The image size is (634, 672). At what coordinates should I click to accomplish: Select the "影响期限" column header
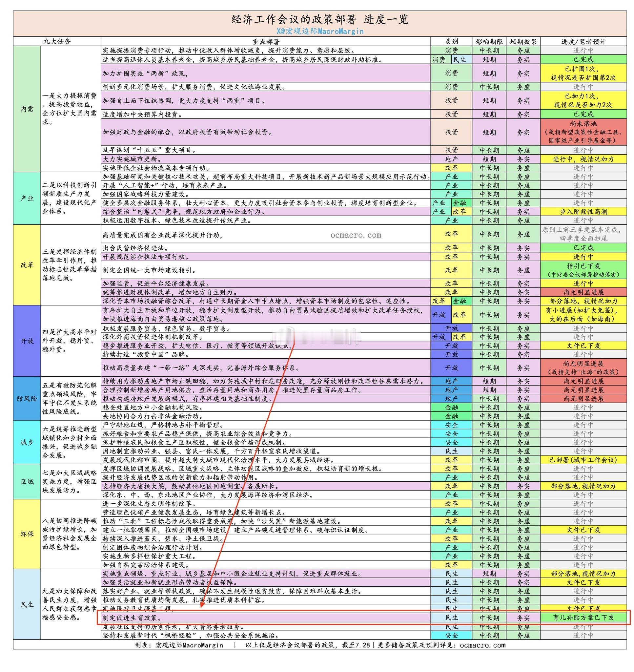489,42
